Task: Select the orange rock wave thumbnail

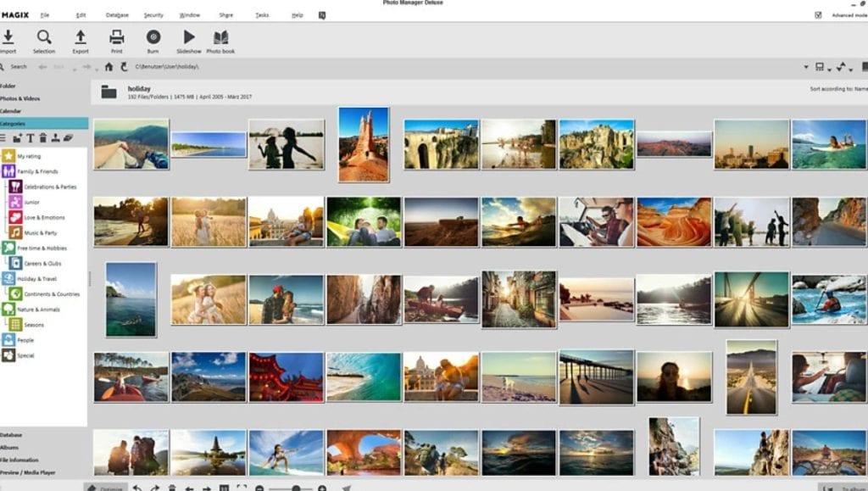Action: point(674,222)
